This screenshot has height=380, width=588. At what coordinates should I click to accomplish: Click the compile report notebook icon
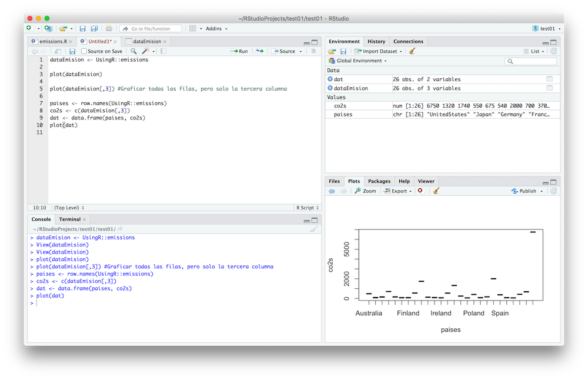[x=163, y=51]
